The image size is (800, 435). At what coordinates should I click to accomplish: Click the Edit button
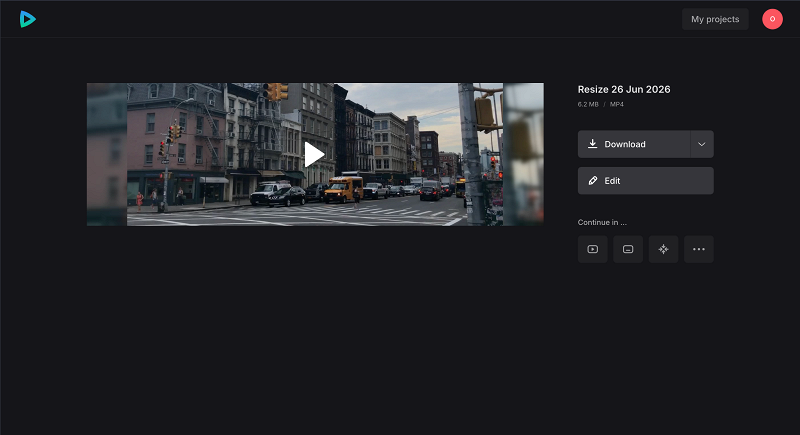coord(645,181)
